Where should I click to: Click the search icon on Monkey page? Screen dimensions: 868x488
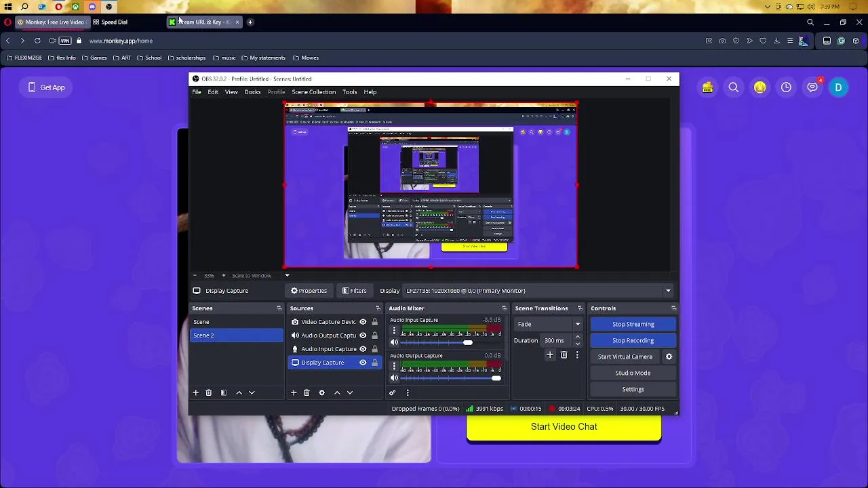coord(734,87)
